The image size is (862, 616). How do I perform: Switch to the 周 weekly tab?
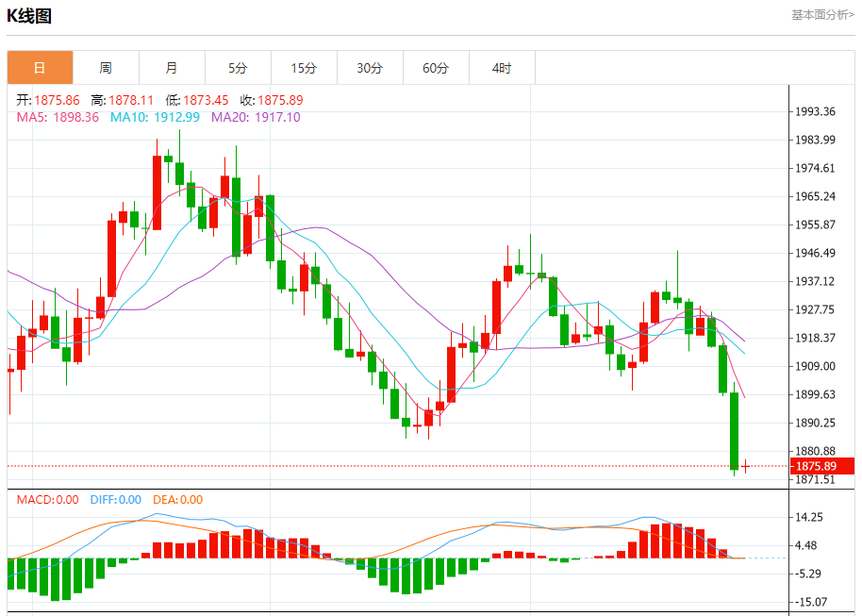click(x=107, y=68)
